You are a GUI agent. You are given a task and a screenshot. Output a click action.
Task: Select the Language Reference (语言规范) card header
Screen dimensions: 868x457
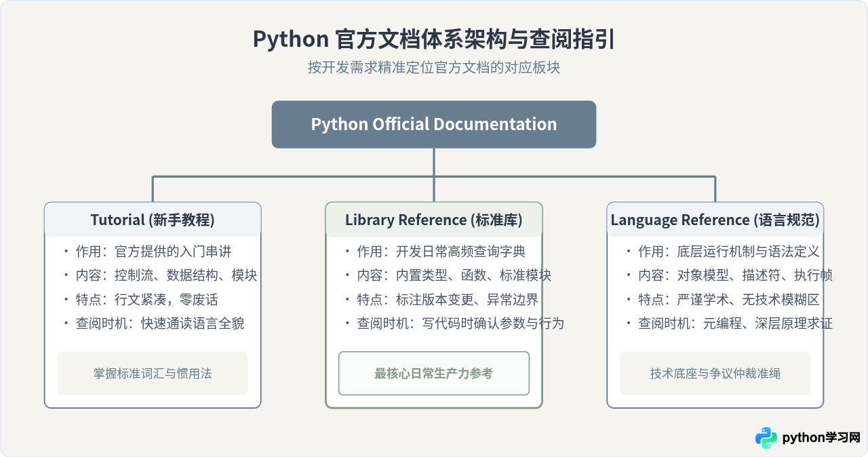click(x=715, y=220)
